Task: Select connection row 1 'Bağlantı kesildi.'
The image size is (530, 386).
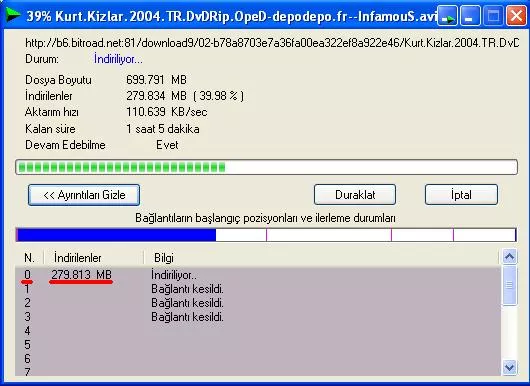Action: pyautogui.click(x=258, y=289)
